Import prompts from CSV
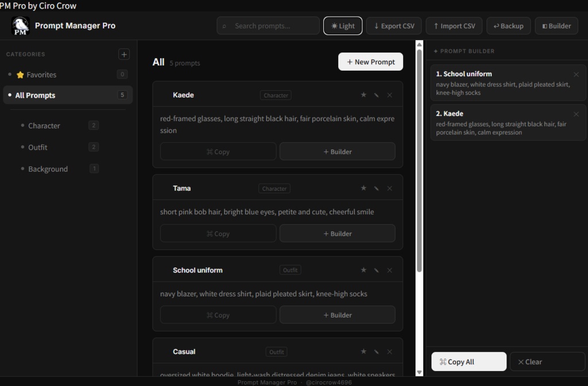This screenshot has height=386, width=588. pyautogui.click(x=454, y=26)
